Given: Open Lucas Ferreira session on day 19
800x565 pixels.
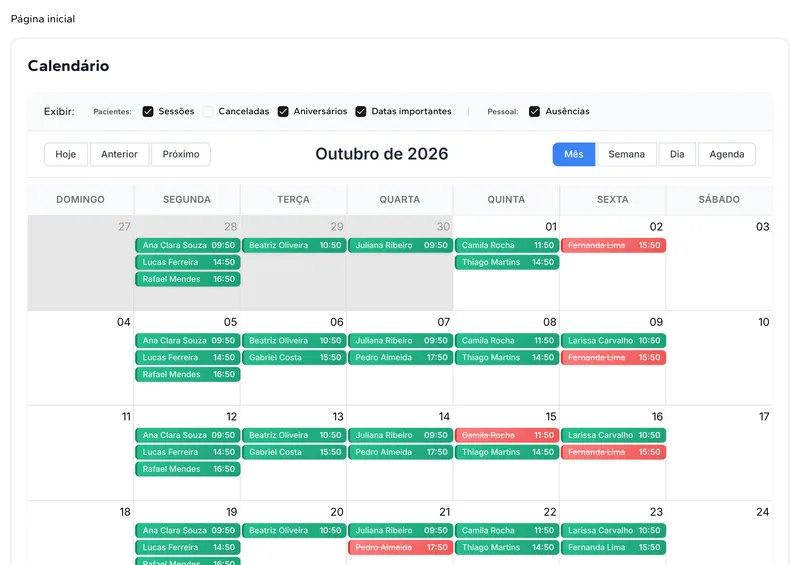Looking at the screenshot, I should 188,547.
